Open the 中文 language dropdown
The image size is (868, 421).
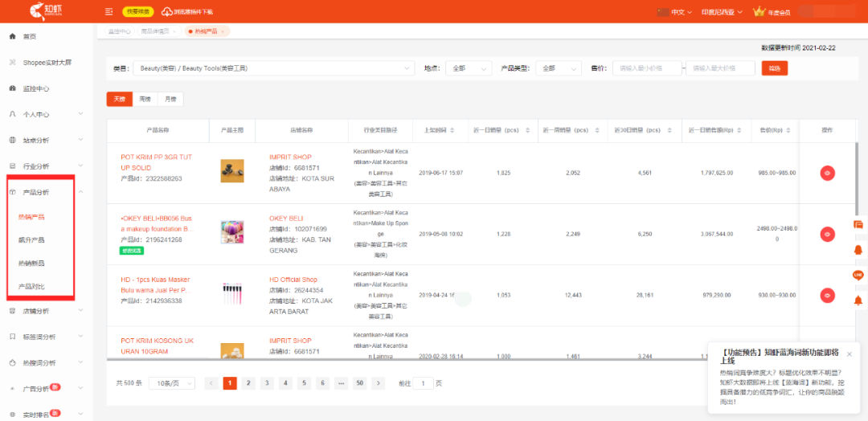682,12
